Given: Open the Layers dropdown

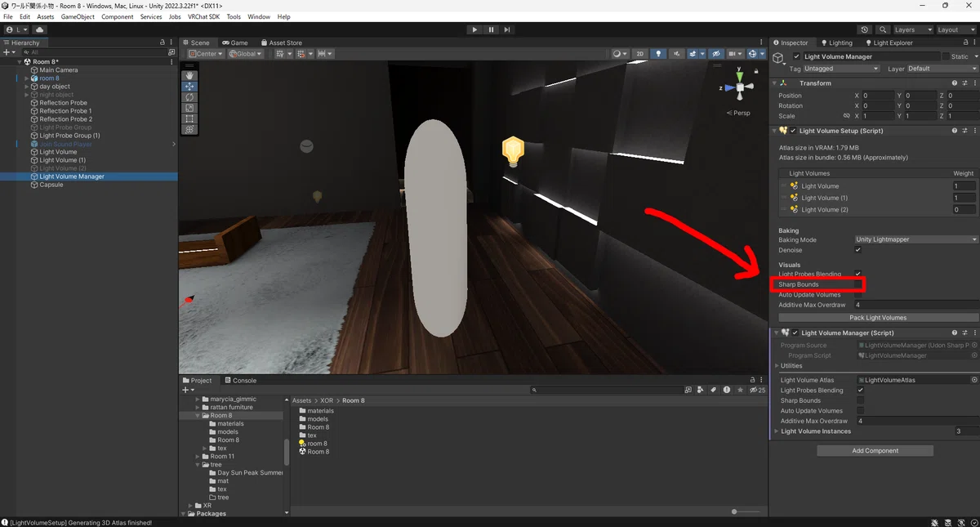Looking at the screenshot, I should (x=912, y=29).
